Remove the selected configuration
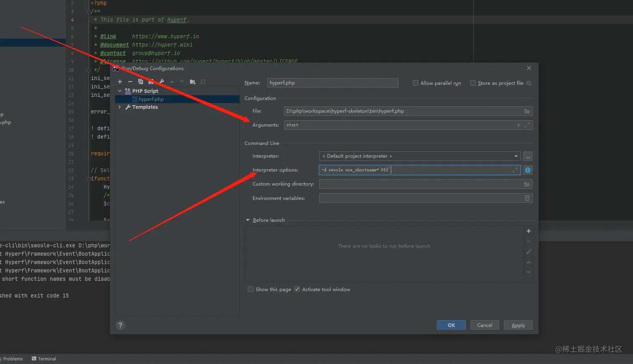Screen dimensions: 633x364 coord(130,82)
